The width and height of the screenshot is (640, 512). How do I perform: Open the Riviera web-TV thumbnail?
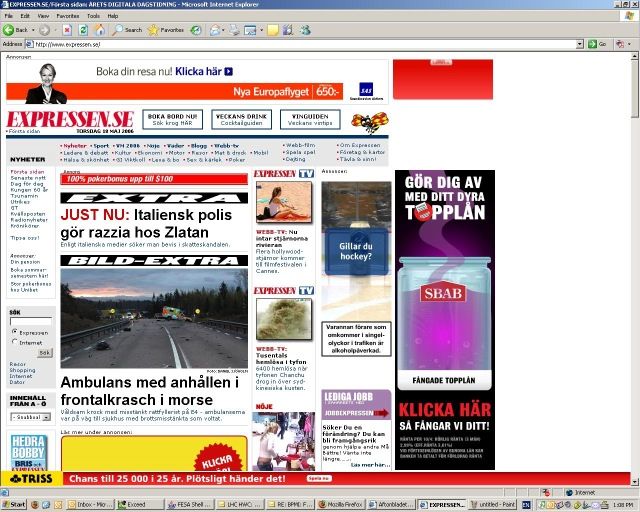click(x=284, y=202)
